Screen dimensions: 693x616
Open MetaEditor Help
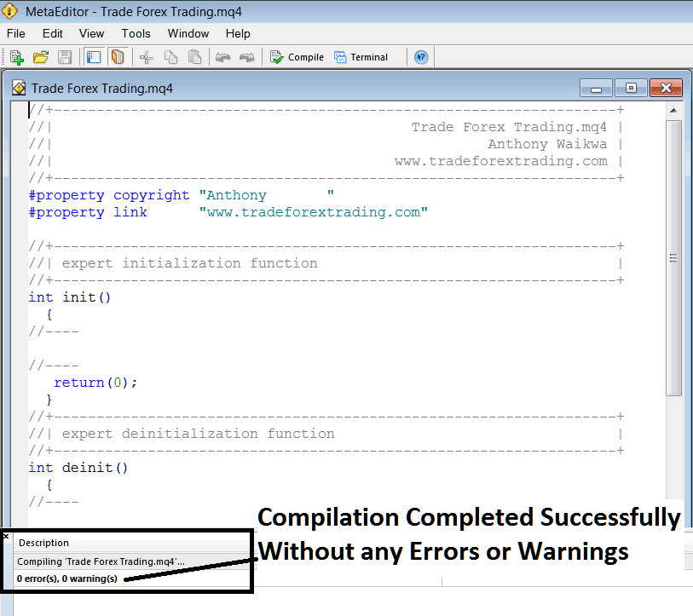[x=420, y=56]
